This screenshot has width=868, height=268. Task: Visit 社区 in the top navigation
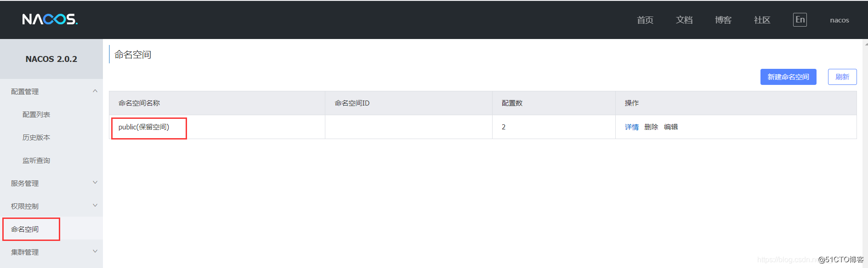coord(762,20)
